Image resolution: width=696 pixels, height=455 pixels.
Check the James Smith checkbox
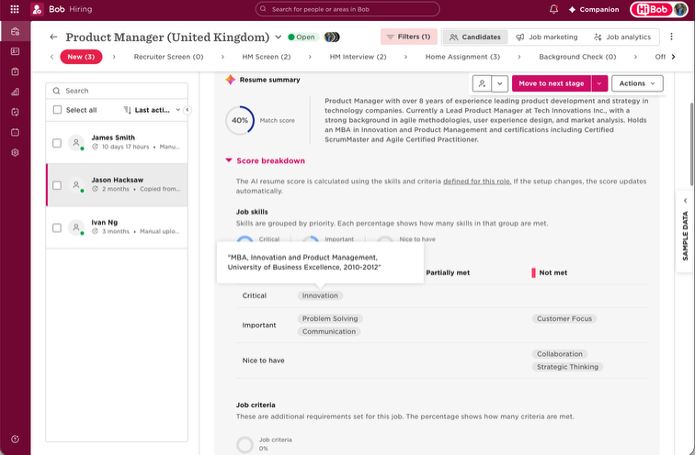tap(57, 143)
